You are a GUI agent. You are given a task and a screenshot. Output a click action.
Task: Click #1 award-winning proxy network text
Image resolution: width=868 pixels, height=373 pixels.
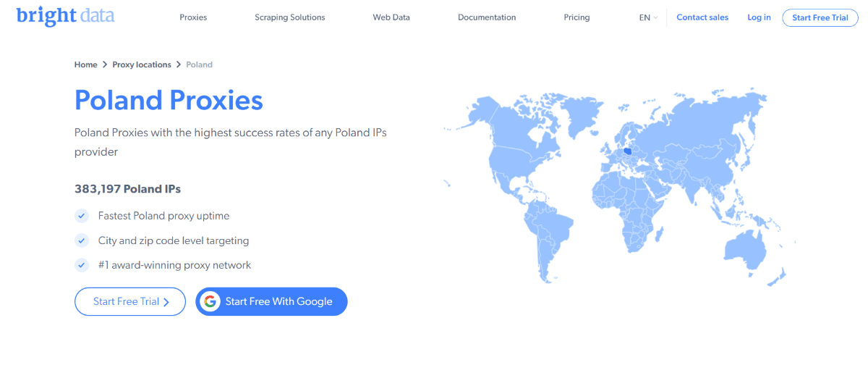click(x=174, y=265)
